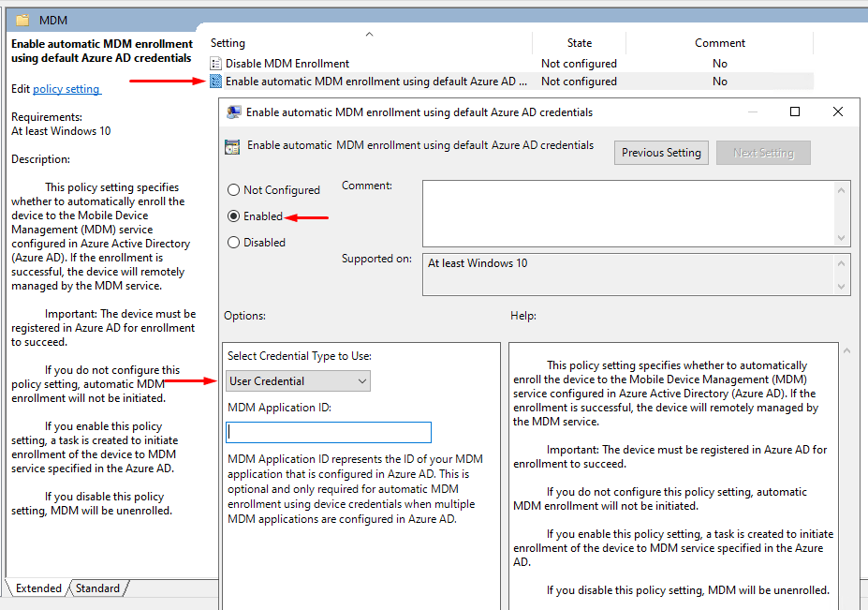Image resolution: width=868 pixels, height=610 pixels.
Task: Click the policy dialog title bar icon
Action: (x=234, y=112)
